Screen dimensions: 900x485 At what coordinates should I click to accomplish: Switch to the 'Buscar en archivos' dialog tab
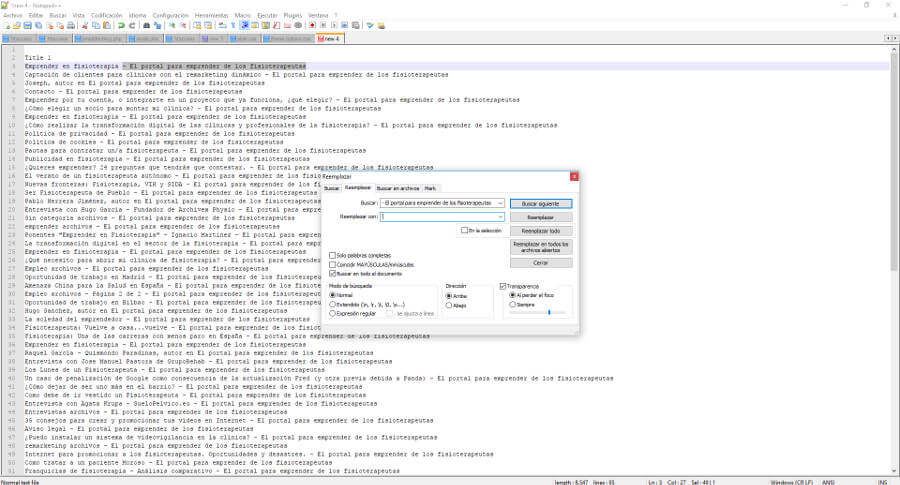pos(398,188)
